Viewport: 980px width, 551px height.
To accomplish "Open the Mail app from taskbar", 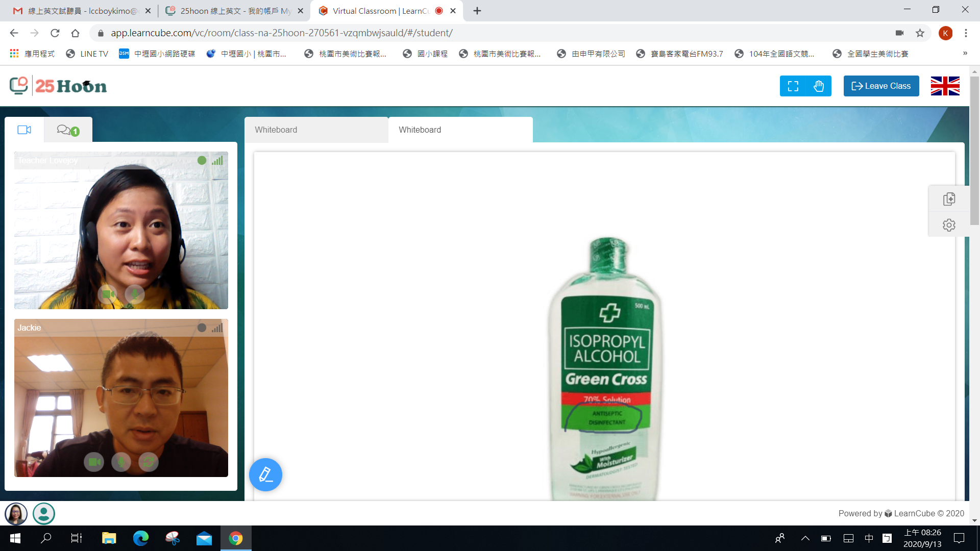I will [x=204, y=538].
